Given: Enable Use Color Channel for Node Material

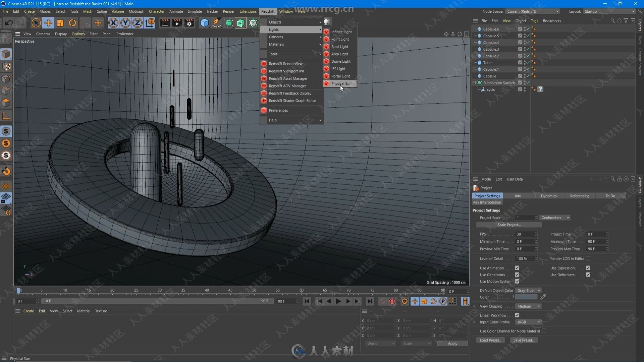Looking at the screenshot, I should click(544, 331).
